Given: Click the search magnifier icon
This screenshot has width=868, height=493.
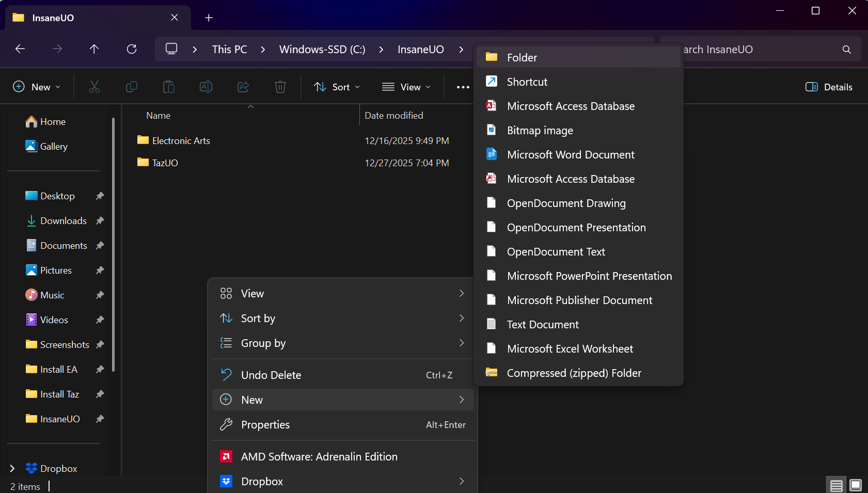Looking at the screenshot, I should 846,50.
